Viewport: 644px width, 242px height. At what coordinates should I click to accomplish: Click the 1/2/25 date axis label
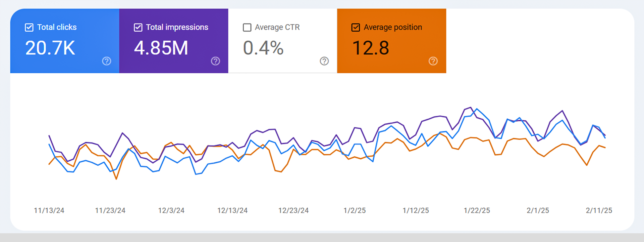(x=355, y=210)
